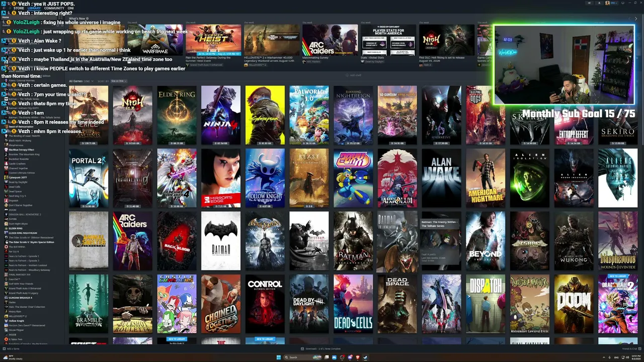
Task: Select The Evil Within in the sidebar list
Action: click(x=17, y=247)
